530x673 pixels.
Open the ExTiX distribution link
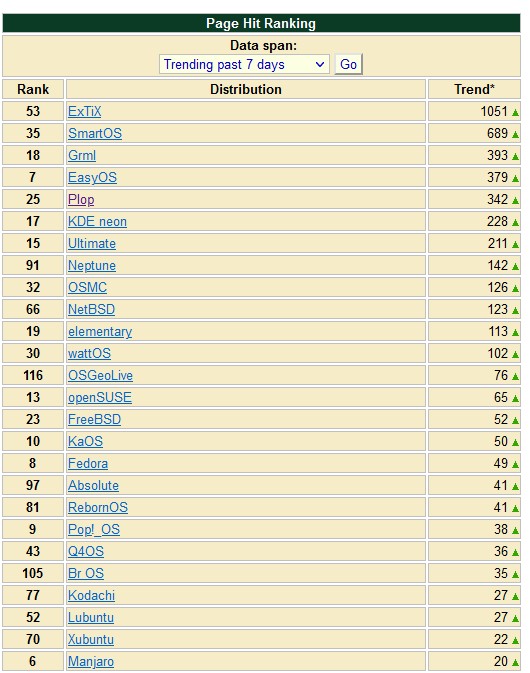click(85, 112)
